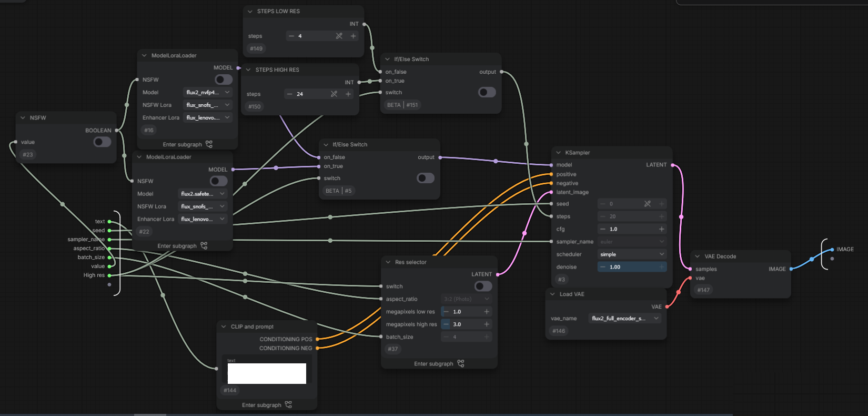Click megapixels high res 3.0 field
Image resolution: width=868 pixels, height=416 pixels.
467,324
